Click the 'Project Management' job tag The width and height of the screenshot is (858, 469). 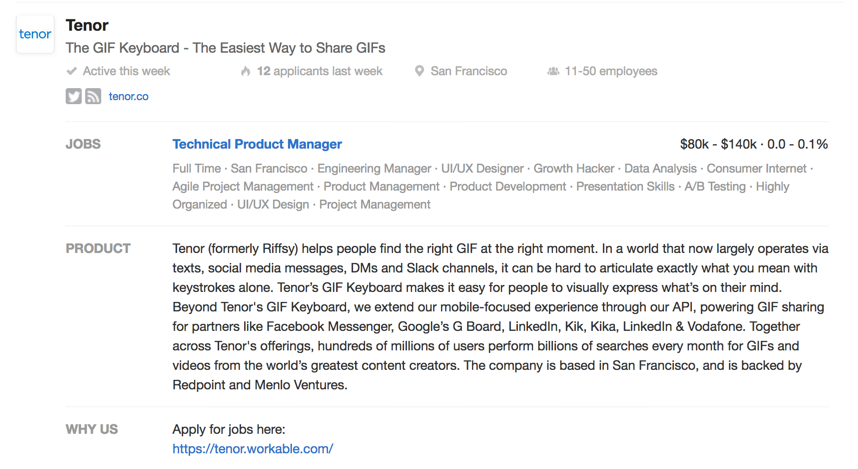[375, 205]
